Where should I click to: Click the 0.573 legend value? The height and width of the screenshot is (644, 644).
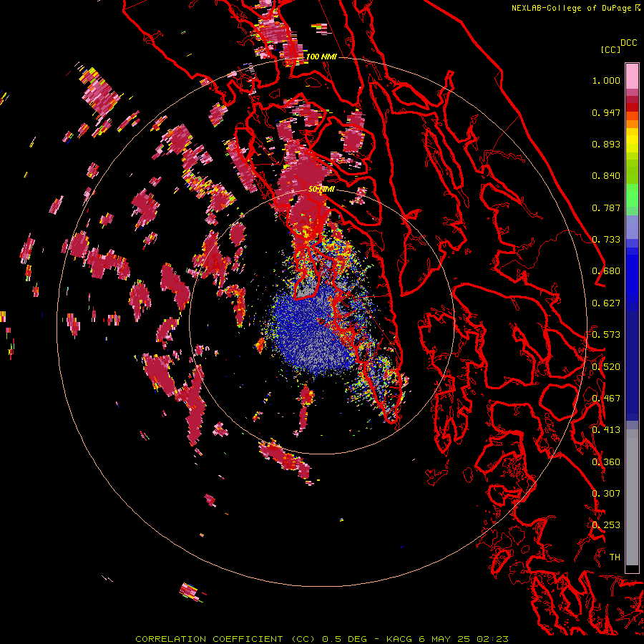(x=606, y=335)
